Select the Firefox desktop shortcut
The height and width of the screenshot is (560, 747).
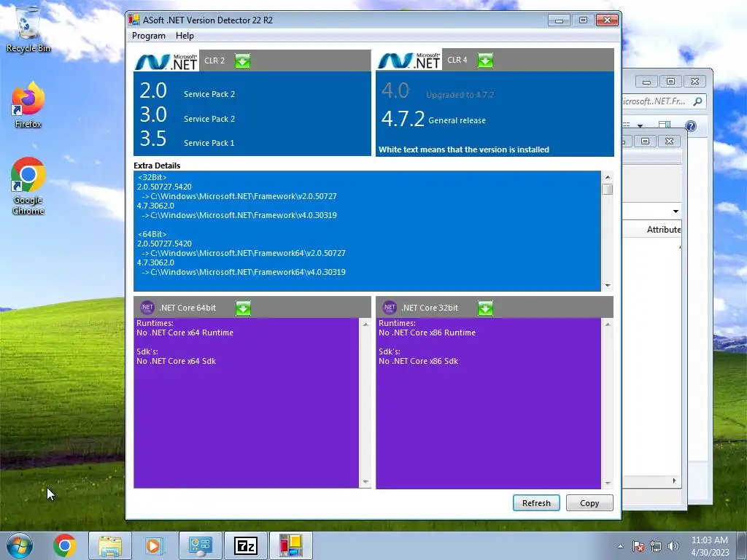28,105
